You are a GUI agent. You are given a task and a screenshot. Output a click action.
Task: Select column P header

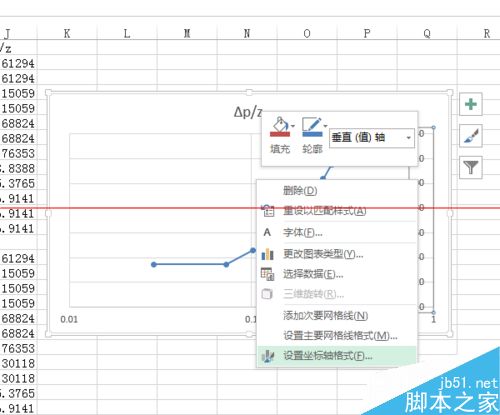(367, 33)
